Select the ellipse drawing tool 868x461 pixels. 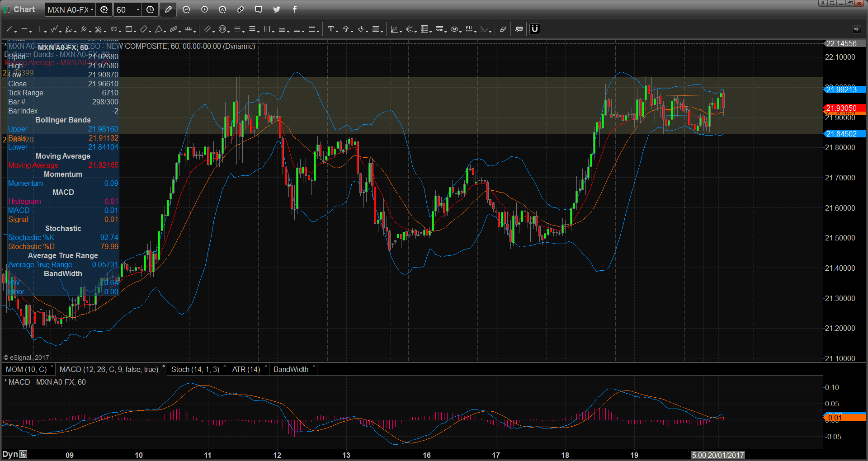113,29
